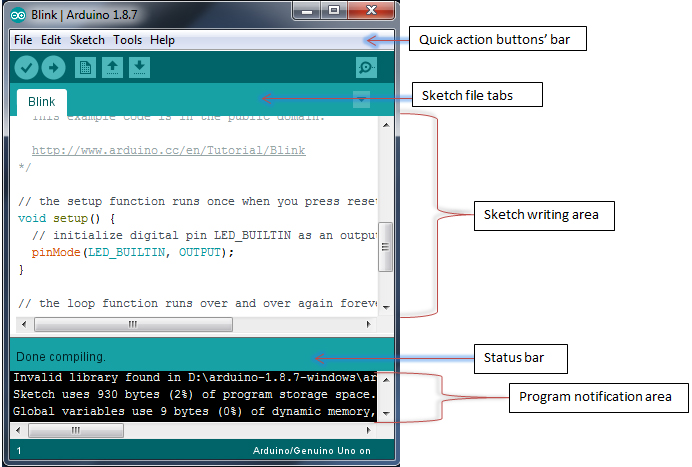Create a new sketch with New icon

tap(86, 67)
